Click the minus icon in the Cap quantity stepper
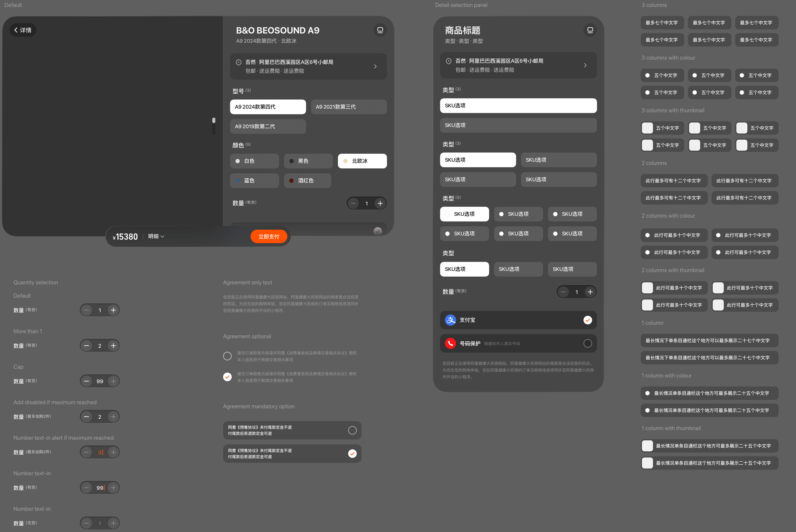The image size is (796, 532). point(87,381)
